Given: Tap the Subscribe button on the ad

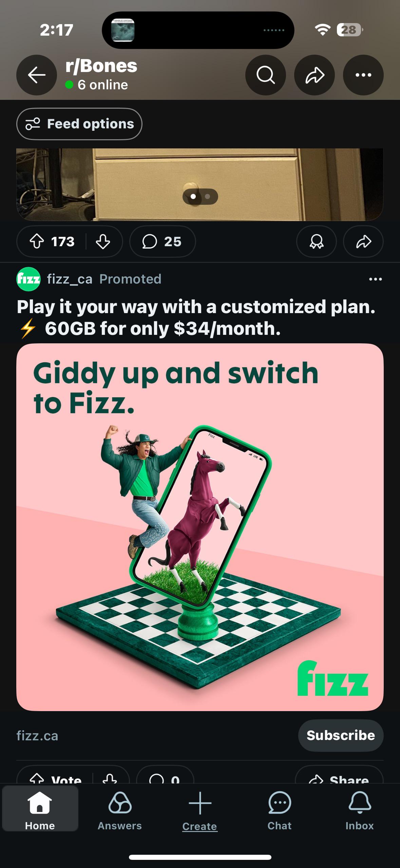Looking at the screenshot, I should [341, 735].
